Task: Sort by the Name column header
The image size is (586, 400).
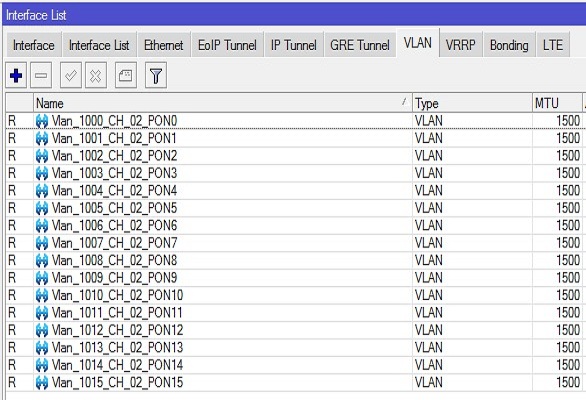Action: [222, 103]
